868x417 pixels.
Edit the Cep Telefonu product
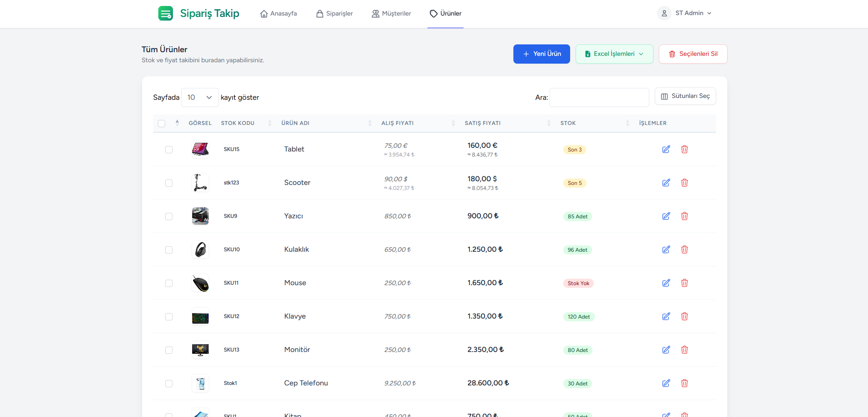coord(666,383)
